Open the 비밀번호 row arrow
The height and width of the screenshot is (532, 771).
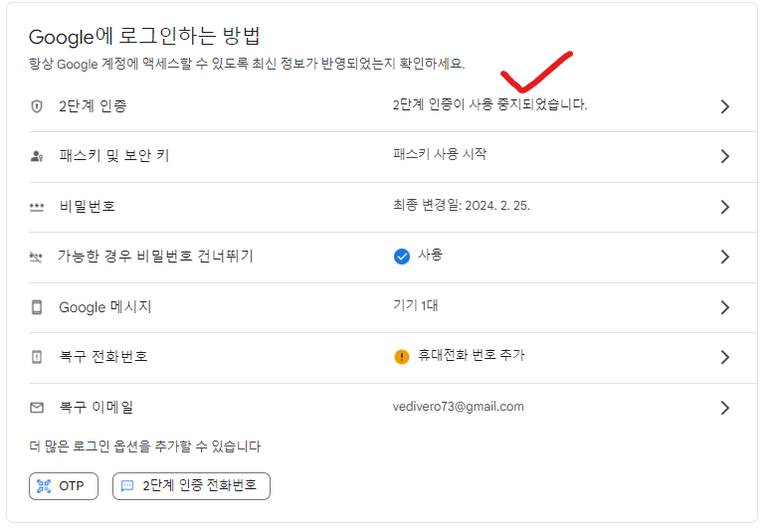click(x=725, y=207)
